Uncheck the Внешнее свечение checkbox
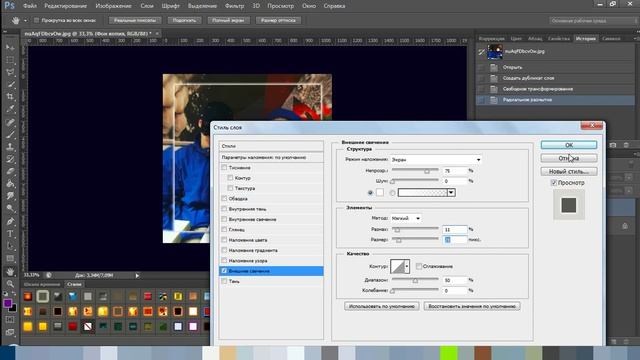 pyautogui.click(x=224, y=271)
